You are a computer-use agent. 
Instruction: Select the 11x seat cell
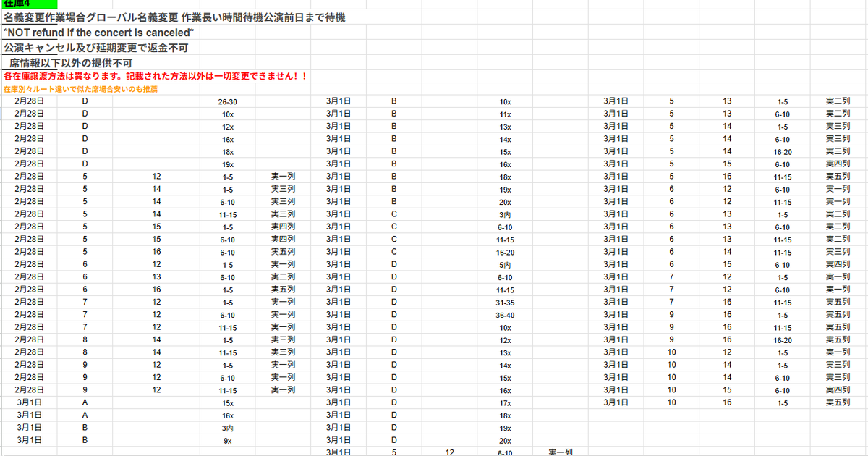[505, 114]
